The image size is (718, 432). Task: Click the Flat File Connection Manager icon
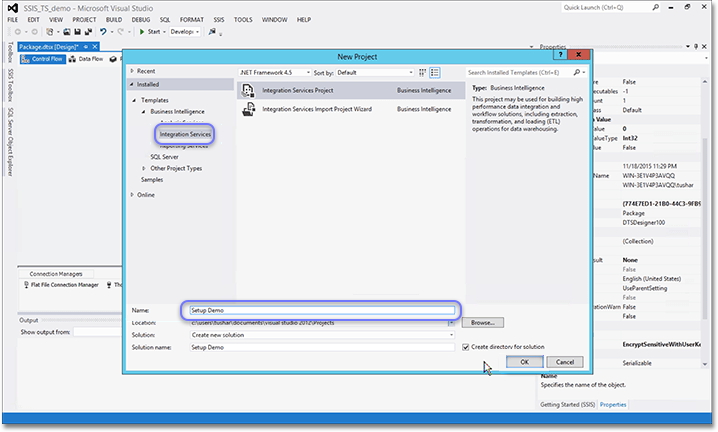pyautogui.click(x=27, y=284)
